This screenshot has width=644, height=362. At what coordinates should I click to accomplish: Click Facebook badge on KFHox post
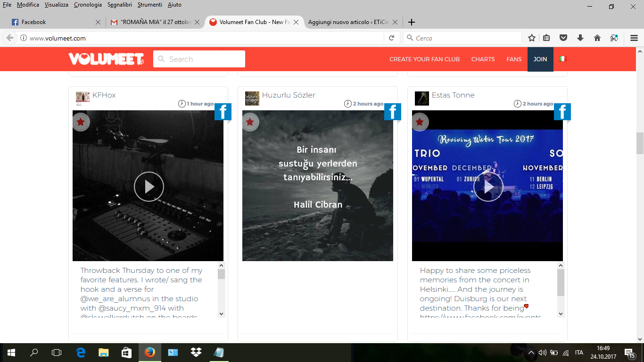[x=223, y=112]
